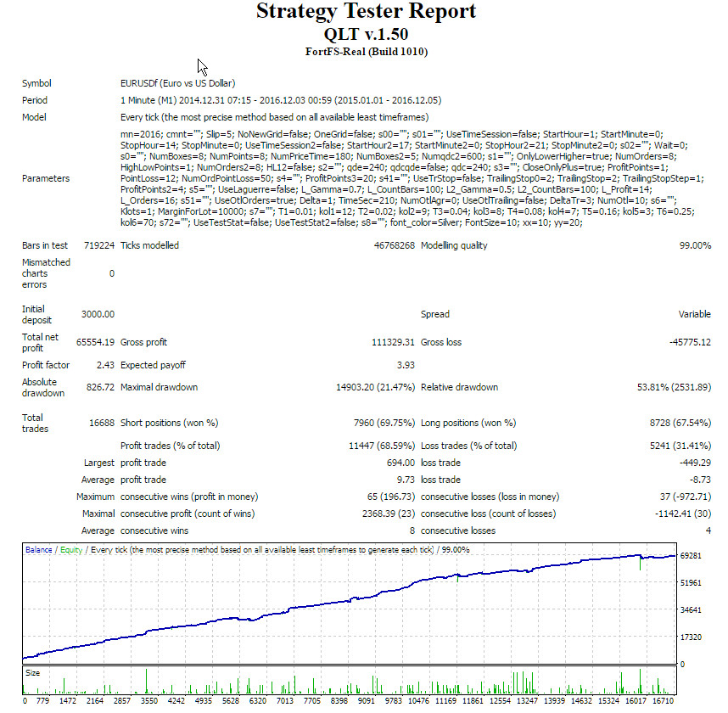Viewport: 728px width, 713px height.
Task: Click the x-axis tick label 16710
Action: point(663,700)
